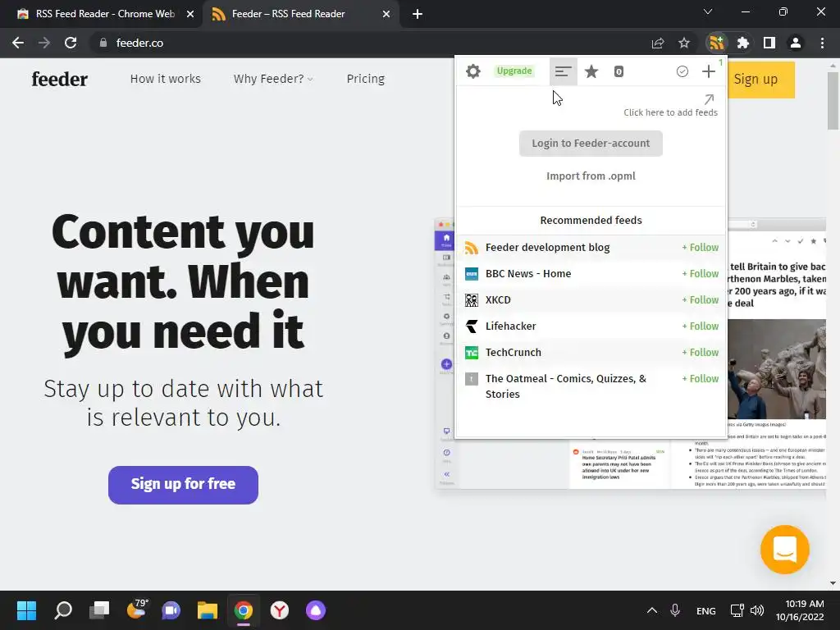Open File Explorer from taskbar
840x630 pixels.
click(x=208, y=610)
